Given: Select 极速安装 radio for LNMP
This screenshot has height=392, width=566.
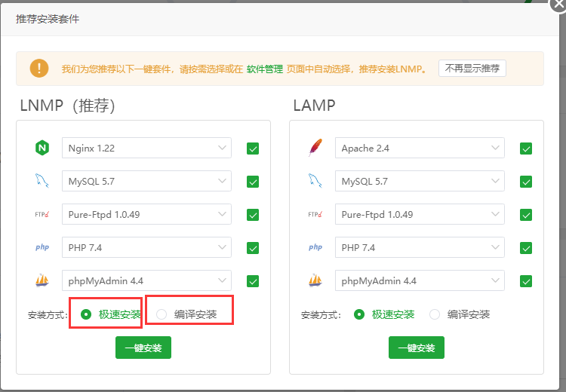Looking at the screenshot, I should coord(86,314).
